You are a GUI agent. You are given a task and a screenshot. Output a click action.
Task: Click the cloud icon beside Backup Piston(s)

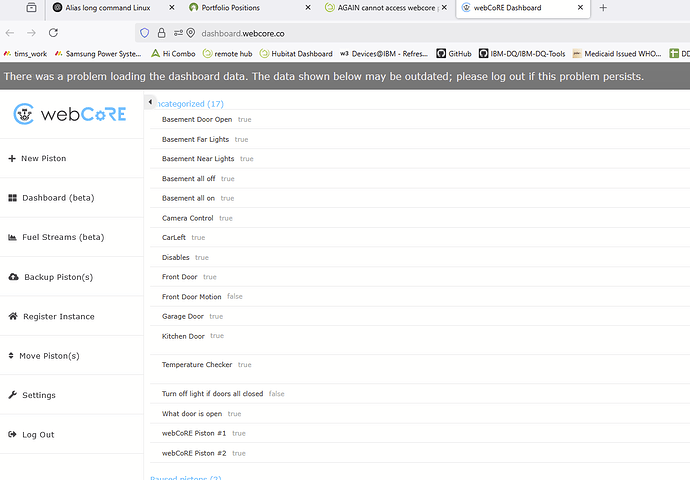click(13, 277)
